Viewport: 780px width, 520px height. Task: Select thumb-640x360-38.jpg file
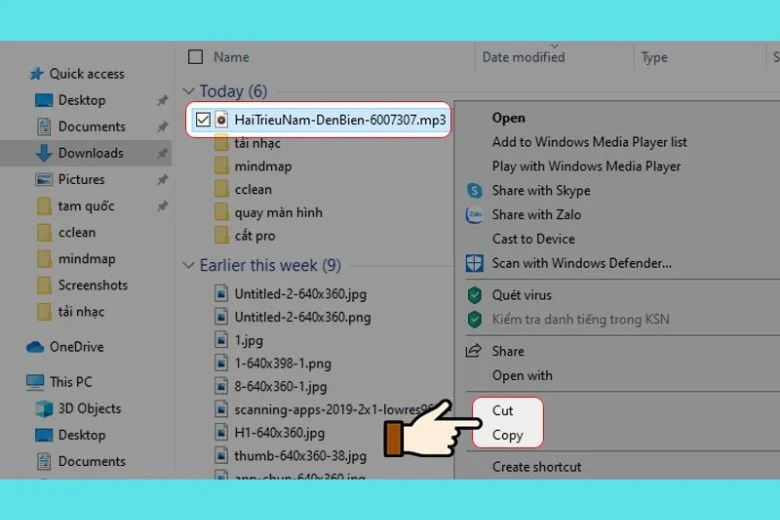click(300, 456)
